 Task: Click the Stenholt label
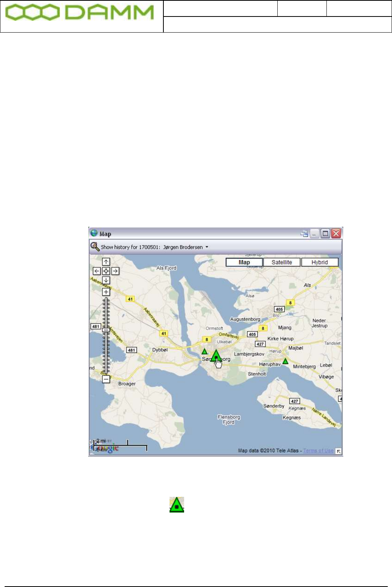coord(257,374)
